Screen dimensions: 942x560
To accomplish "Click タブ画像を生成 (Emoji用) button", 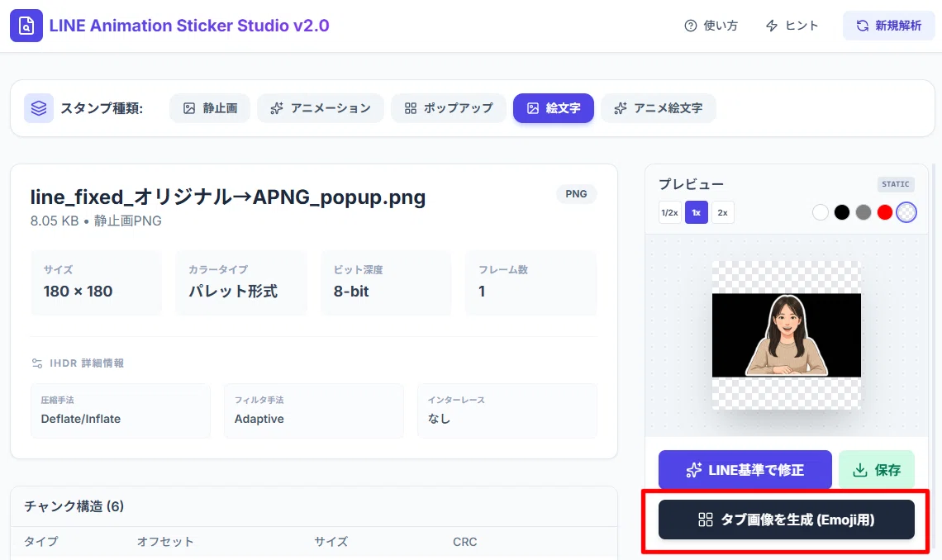I will click(787, 520).
